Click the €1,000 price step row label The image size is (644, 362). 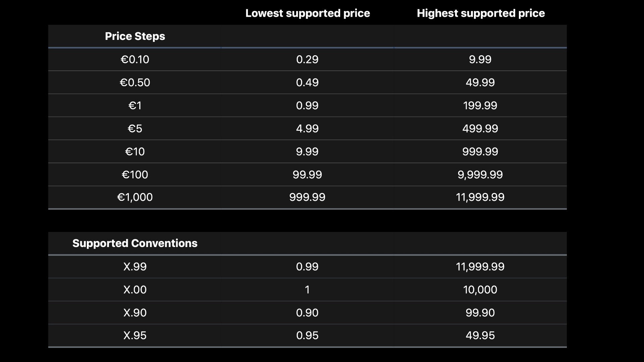pos(135,197)
